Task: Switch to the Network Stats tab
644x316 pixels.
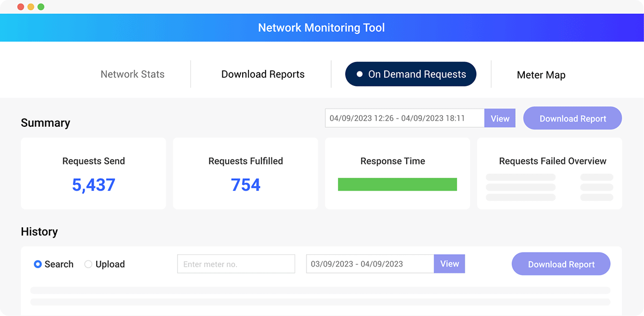Action: pyautogui.click(x=133, y=74)
